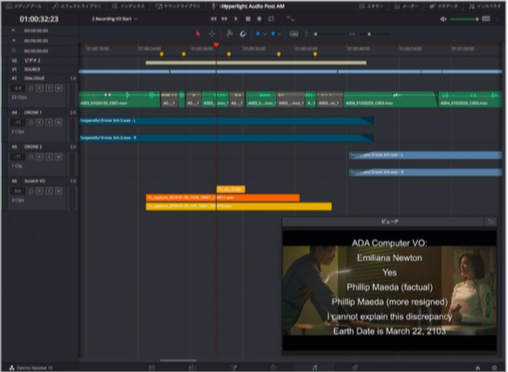
Task: Start playback with the play button
Action: click(x=236, y=19)
